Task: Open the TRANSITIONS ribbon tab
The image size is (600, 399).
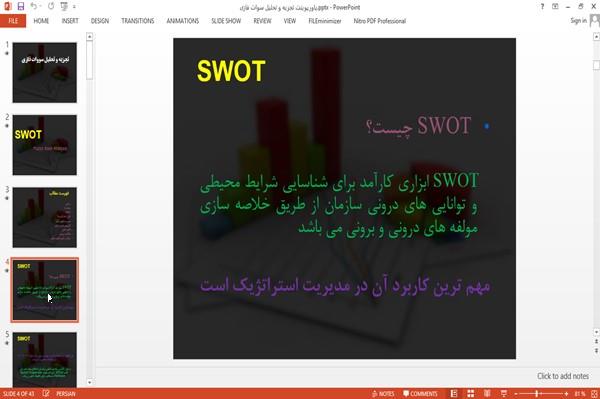Action: [x=138, y=21]
